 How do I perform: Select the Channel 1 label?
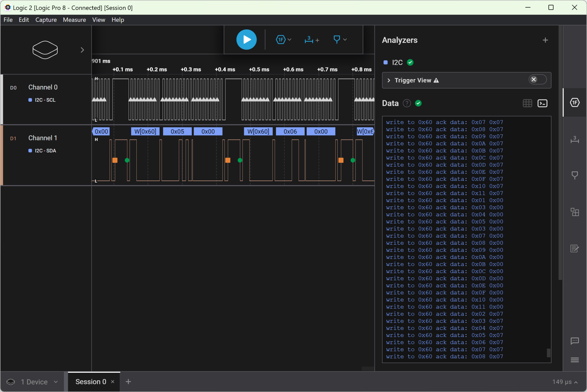tap(43, 138)
